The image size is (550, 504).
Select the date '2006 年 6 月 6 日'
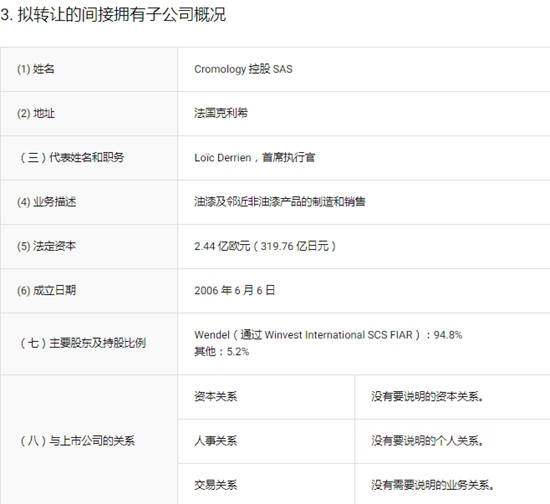click(235, 290)
